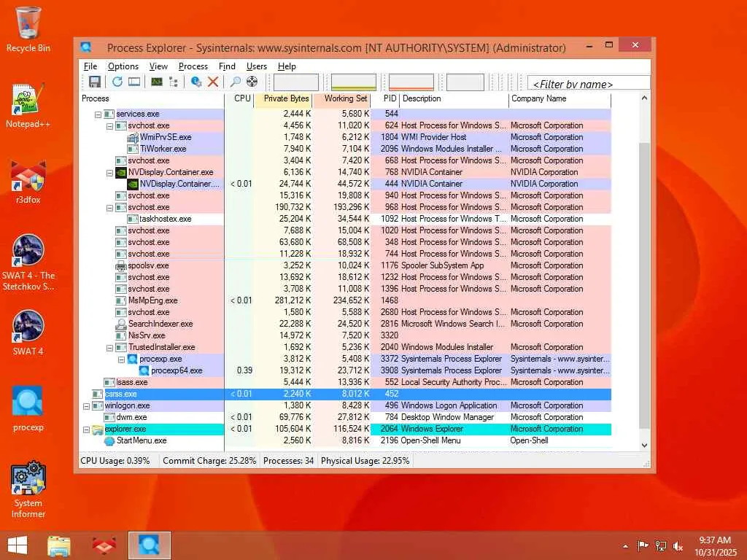This screenshot has width=747, height=560.
Task: Open the Find menu
Action: pyautogui.click(x=227, y=66)
